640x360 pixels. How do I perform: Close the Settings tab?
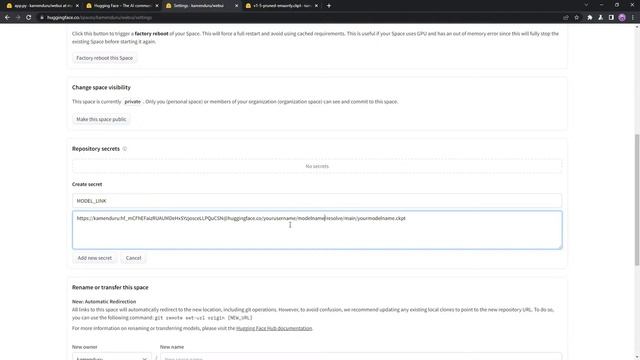tap(236, 6)
